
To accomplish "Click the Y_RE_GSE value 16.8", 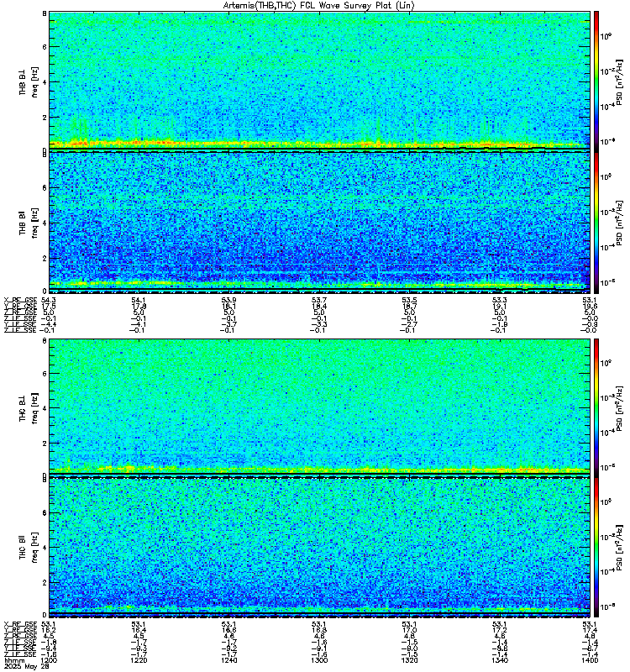I will point(319,630).
